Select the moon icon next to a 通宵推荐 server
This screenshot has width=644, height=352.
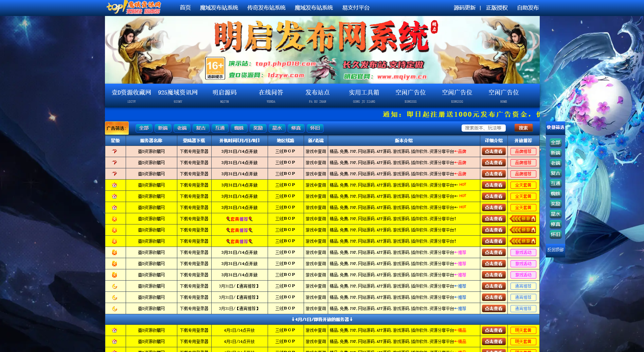[x=115, y=286]
